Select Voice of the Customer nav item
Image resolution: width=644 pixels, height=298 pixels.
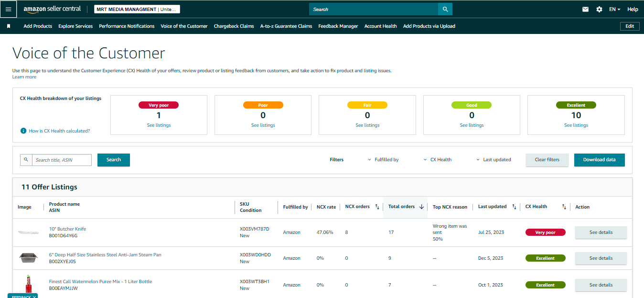184,26
